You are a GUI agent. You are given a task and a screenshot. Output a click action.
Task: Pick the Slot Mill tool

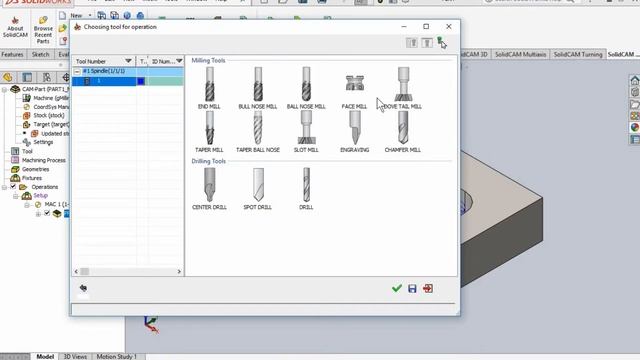coord(306,132)
